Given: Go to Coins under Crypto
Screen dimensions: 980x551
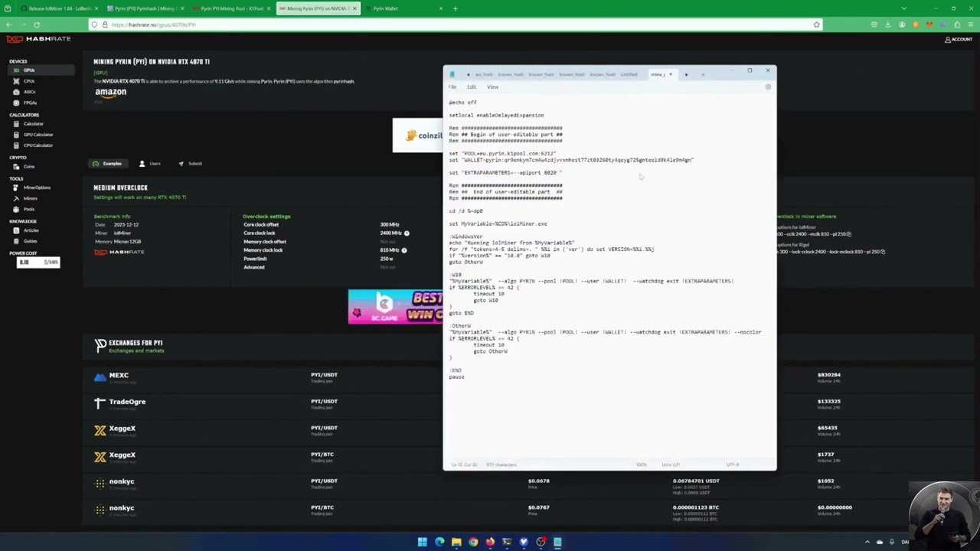Looking at the screenshot, I should pos(28,167).
